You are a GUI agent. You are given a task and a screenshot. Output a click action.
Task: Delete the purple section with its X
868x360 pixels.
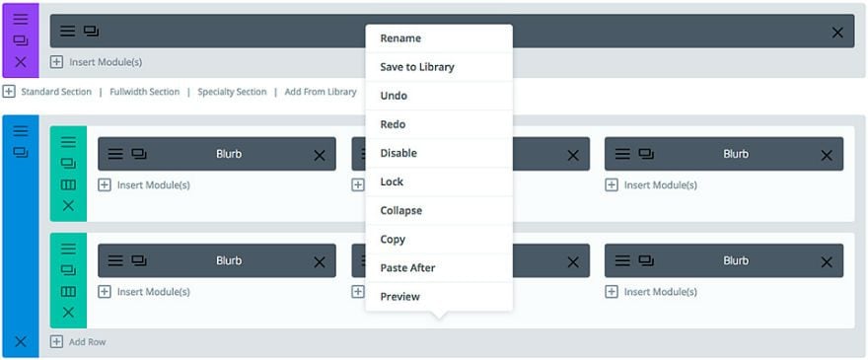click(x=21, y=62)
